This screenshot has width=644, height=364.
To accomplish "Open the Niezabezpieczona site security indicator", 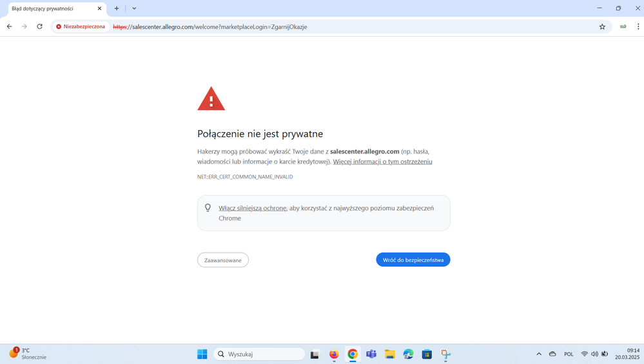I will (81, 26).
